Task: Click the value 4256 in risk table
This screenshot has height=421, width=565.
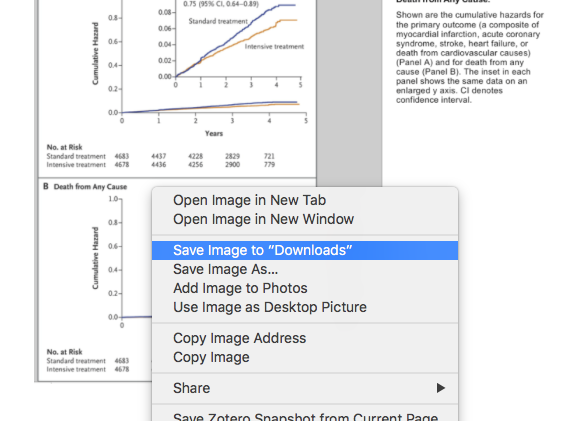Action: [x=195, y=164]
